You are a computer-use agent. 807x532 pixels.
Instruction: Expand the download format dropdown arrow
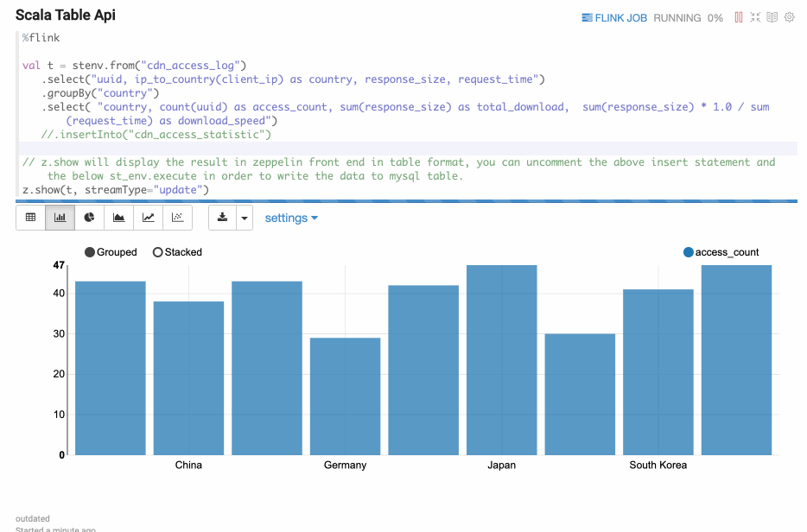[245, 218]
